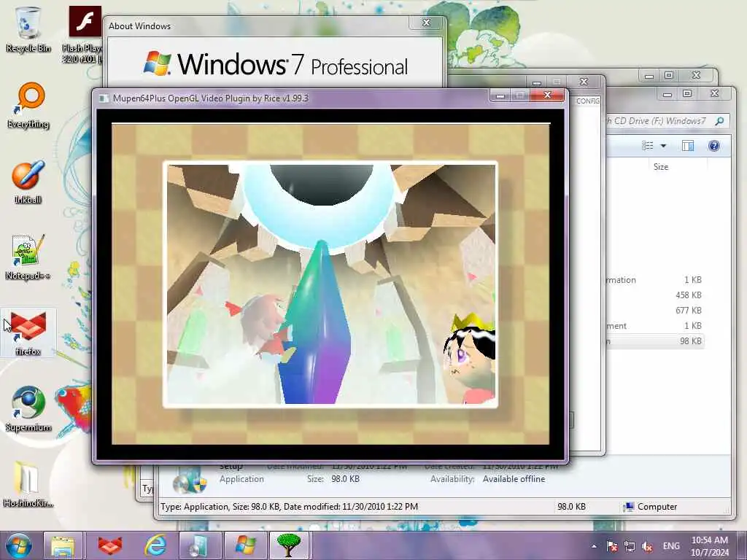
Task: Select the file row sized 677 KB
Action: [x=655, y=311]
